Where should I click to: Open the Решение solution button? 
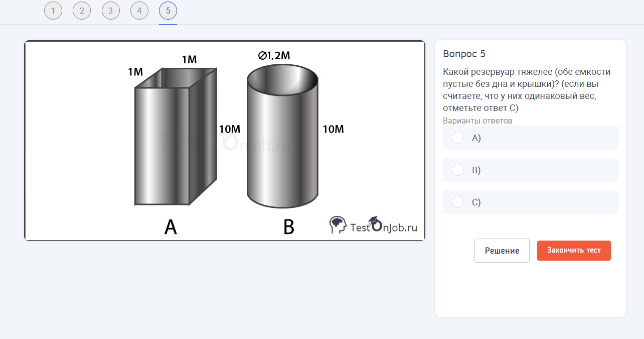[502, 251]
